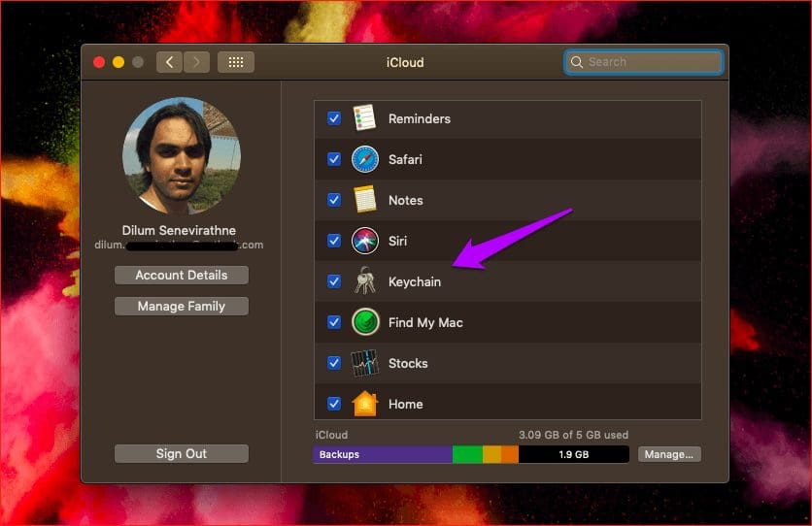Click the Siri label text
The width and height of the screenshot is (812, 526).
[397, 241]
